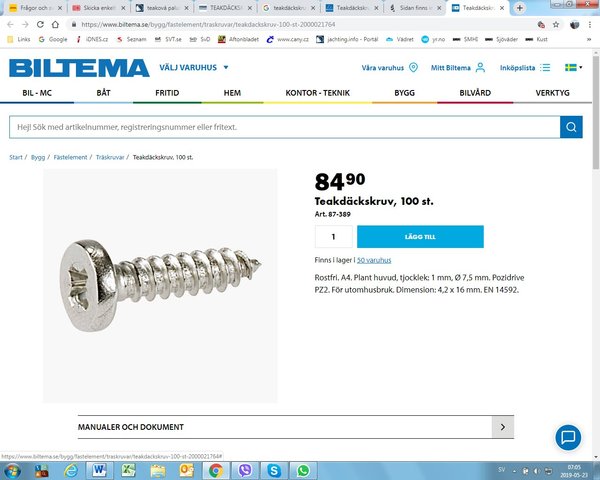Go to Träskruvar breadcrumb link
This screenshot has height=480, width=600.
[110, 157]
